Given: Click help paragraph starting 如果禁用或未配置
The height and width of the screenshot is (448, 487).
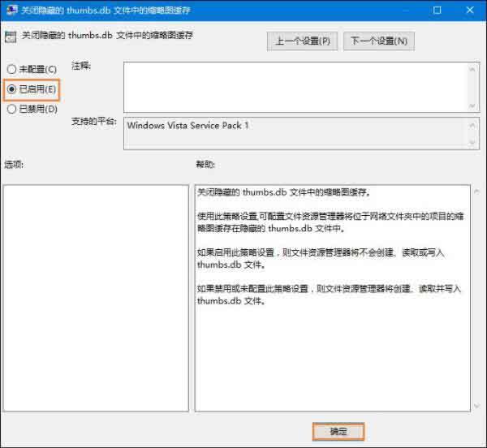Looking at the screenshot, I should click(x=330, y=295).
